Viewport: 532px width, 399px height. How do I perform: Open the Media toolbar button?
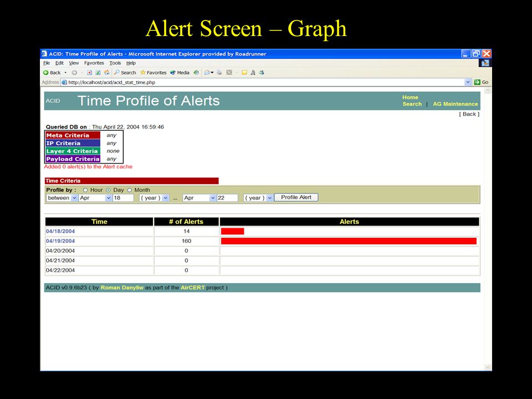point(180,73)
